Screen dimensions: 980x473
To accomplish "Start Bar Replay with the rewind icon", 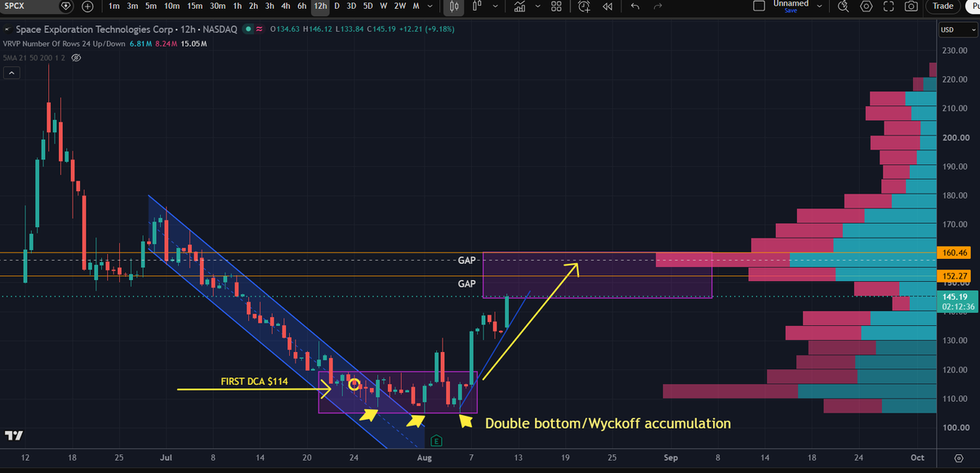I will point(608,6).
